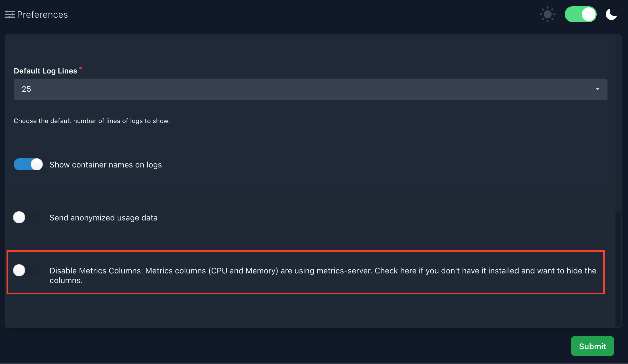This screenshot has width=628, height=364.
Task: Toggle Show container names on logs
Action: [28, 165]
